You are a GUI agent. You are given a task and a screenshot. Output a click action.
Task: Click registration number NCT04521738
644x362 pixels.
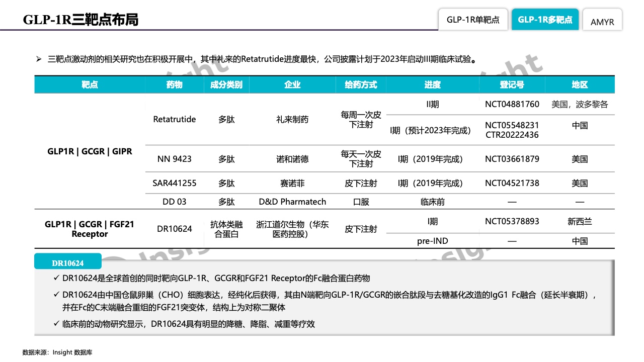pos(512,183)
